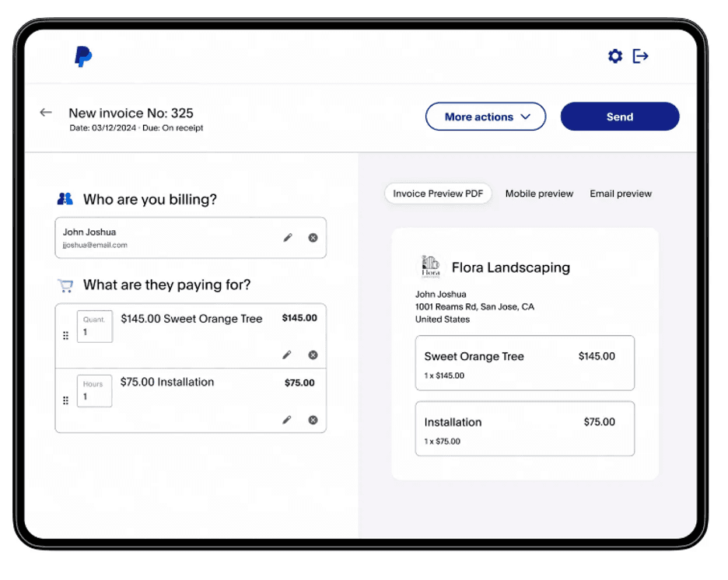Edit the Sweet Orange Tree item

click(x=287, y=355)
